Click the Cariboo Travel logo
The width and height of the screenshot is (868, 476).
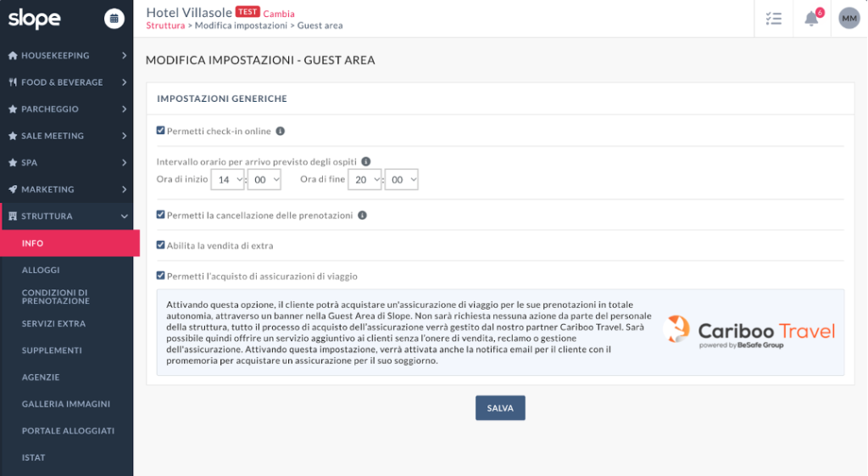(x=749, y=333)
